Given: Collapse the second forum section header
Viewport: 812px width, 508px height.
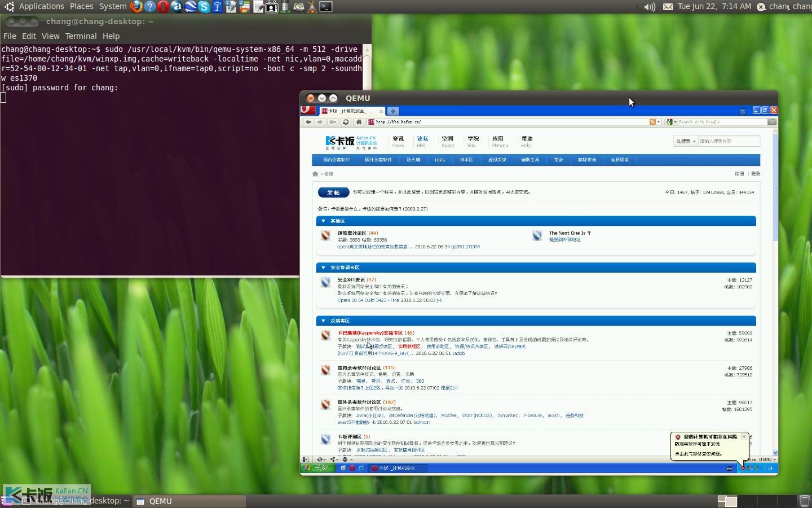Looking at the screenshot, I should click(x=323, y=267).
